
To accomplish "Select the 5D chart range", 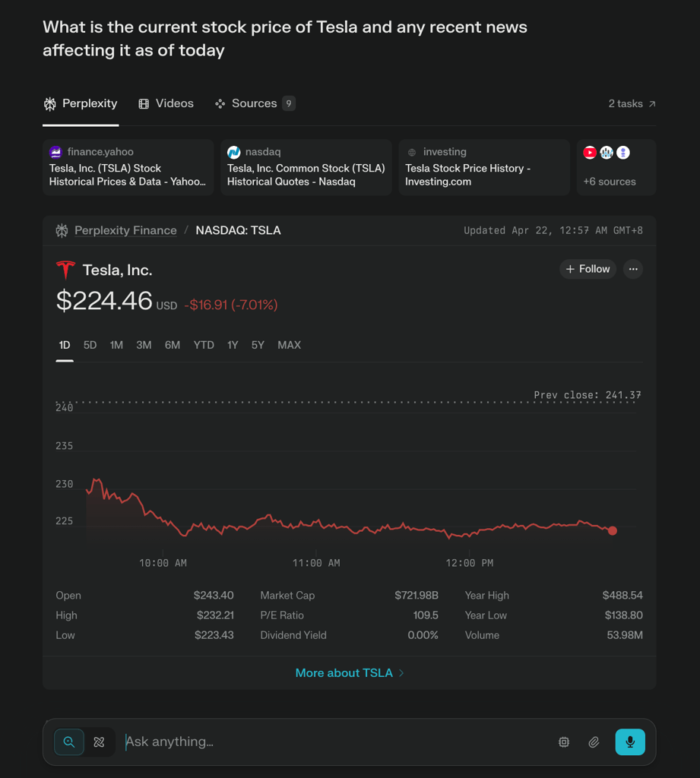I will (90, 345).
